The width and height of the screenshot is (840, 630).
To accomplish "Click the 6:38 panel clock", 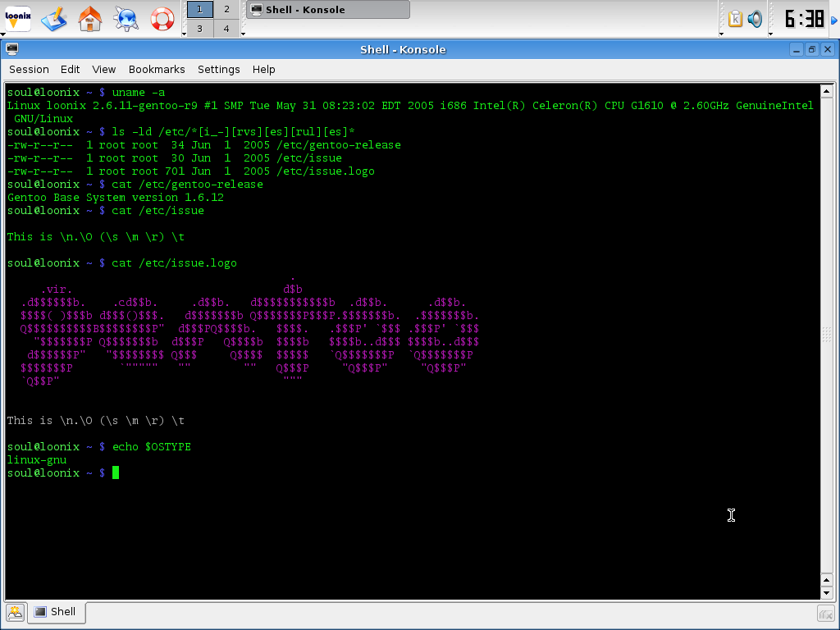I will coord(804,19).
